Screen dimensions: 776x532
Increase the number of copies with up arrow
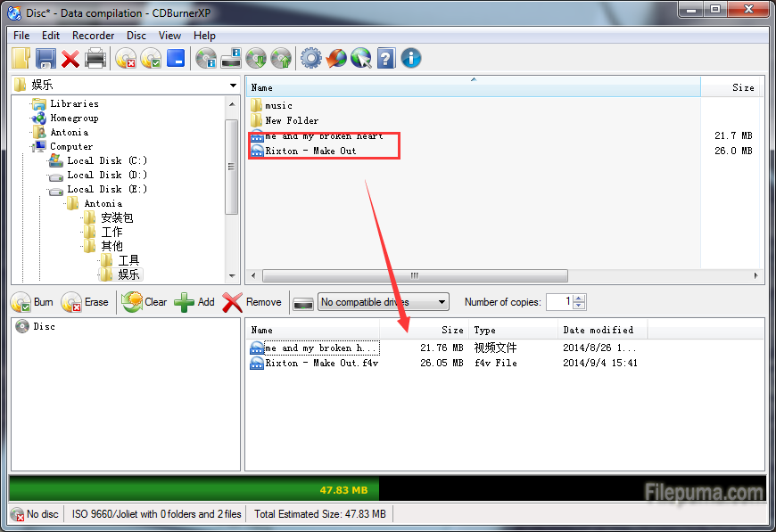coord(580,298)
